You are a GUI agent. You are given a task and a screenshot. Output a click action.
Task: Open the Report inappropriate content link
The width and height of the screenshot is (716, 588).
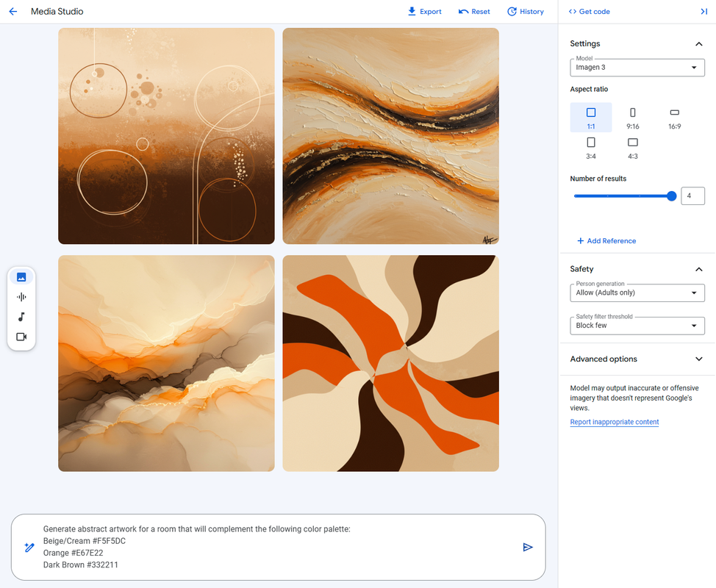(614, 422)
